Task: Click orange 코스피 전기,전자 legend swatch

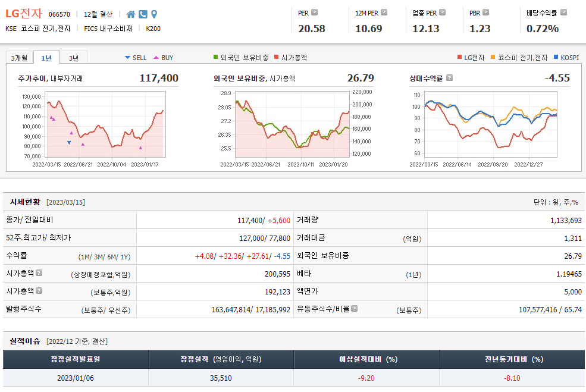Action: pyautogui.click(x=493, y=57)
